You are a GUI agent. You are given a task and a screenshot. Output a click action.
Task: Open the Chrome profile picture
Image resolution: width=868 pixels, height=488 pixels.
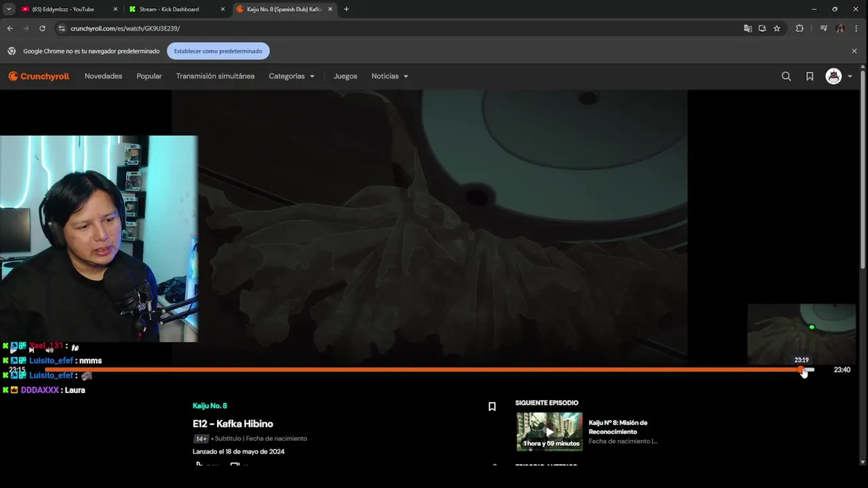pos(840,28)
